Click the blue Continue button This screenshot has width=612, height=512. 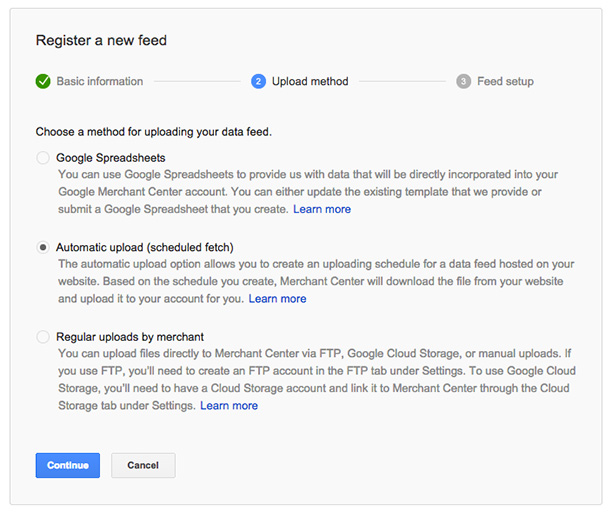(68, 465)
